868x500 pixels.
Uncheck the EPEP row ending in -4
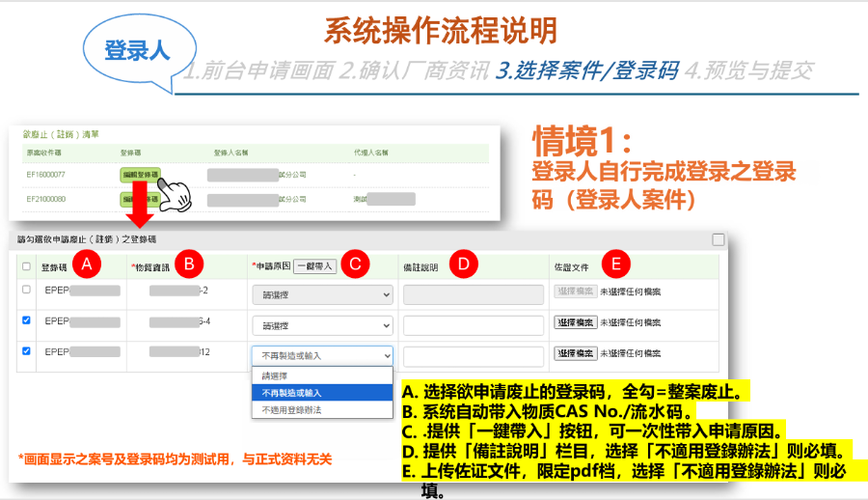26,320
